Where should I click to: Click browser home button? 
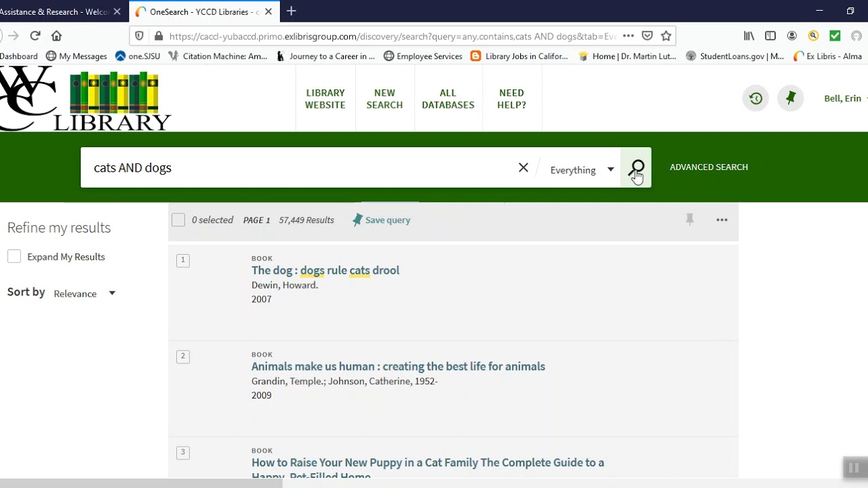(56, 36)
